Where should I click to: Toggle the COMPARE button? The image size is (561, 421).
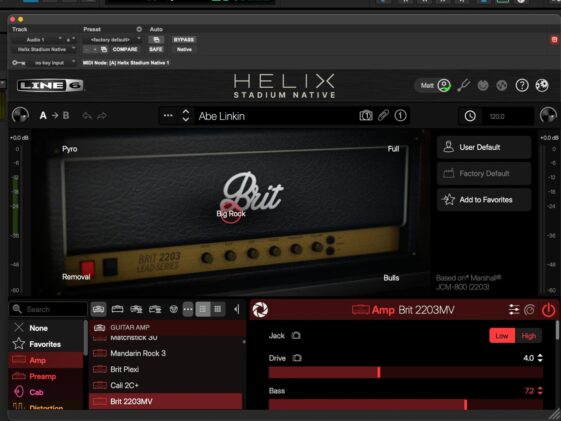(125, 49)
